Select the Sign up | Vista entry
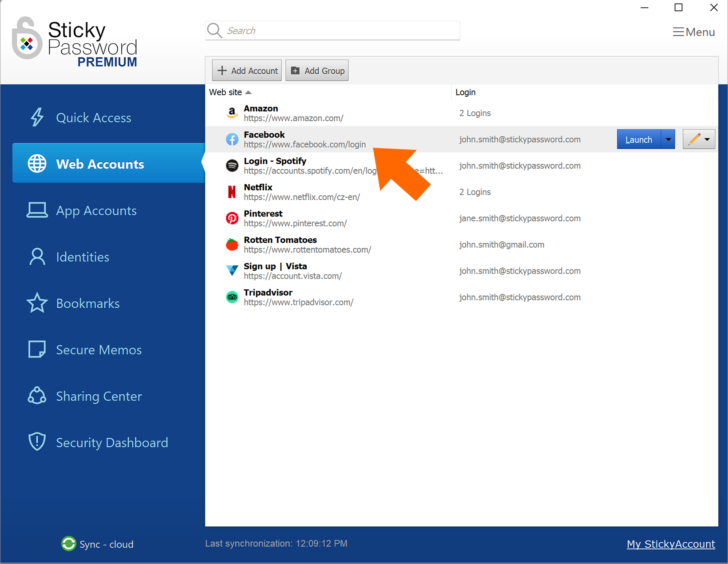Viewport: 728px width, 564px height. click(275, 266)
